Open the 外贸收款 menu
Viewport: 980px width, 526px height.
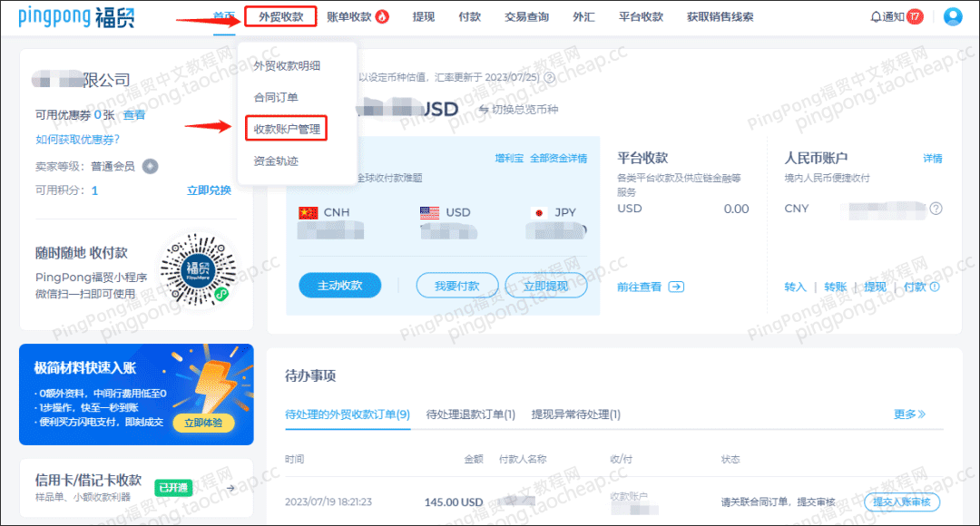280,17
